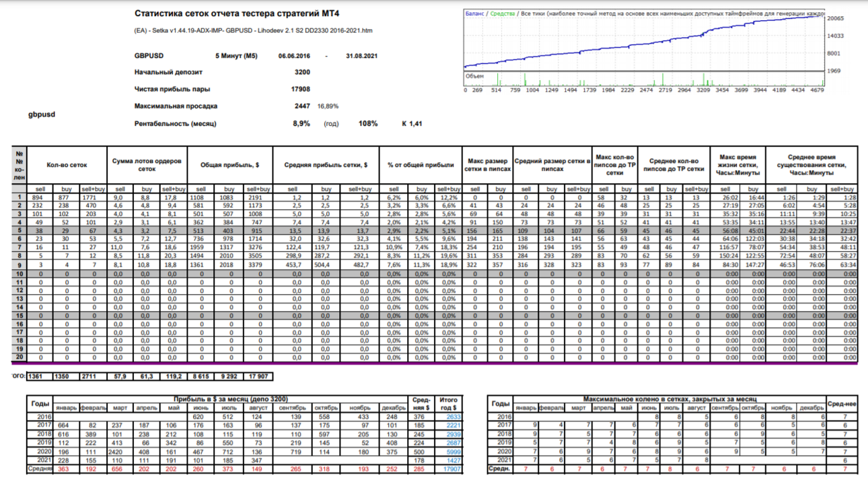Click the 'Кол-во сеток' column header
Screen dimensions: 868x482
(67, 165)
